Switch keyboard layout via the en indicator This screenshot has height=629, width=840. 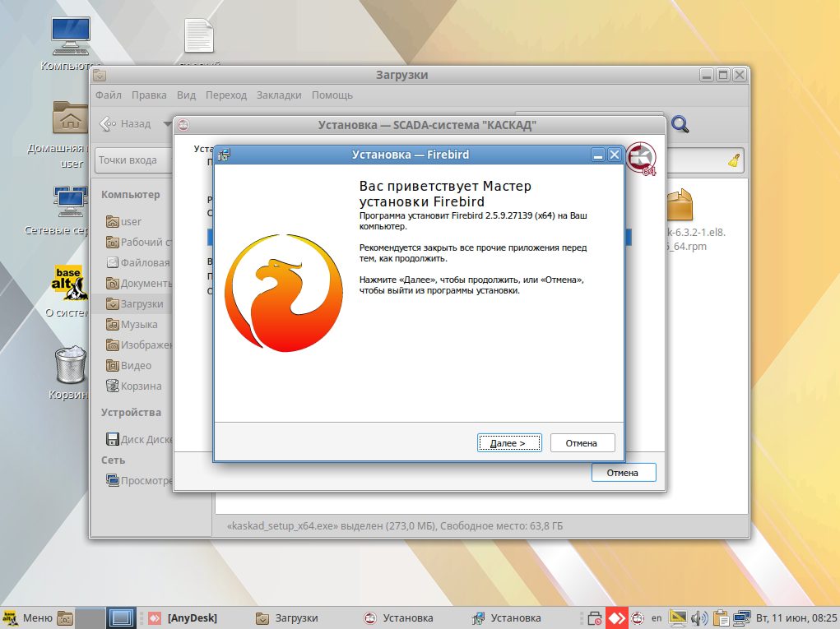point(655,617)
